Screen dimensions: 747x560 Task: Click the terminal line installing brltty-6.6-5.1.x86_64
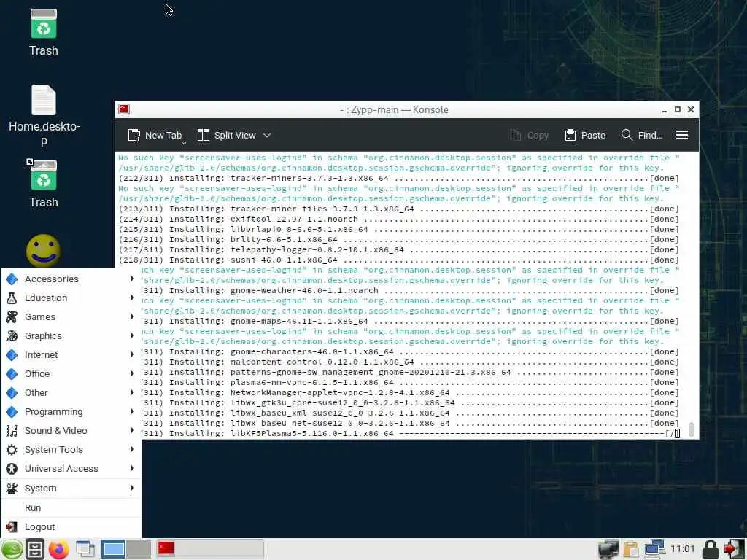click(399, 239)
